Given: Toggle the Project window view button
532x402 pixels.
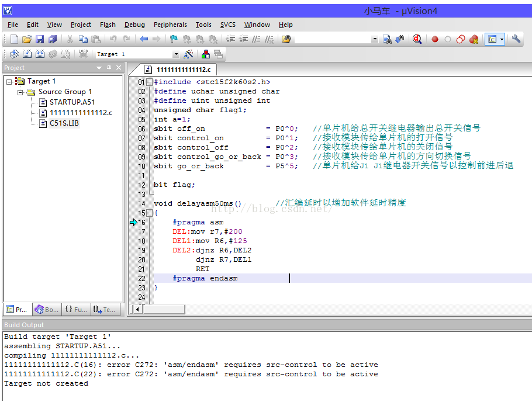Looking at the screenshot, I should click(492, 39).
